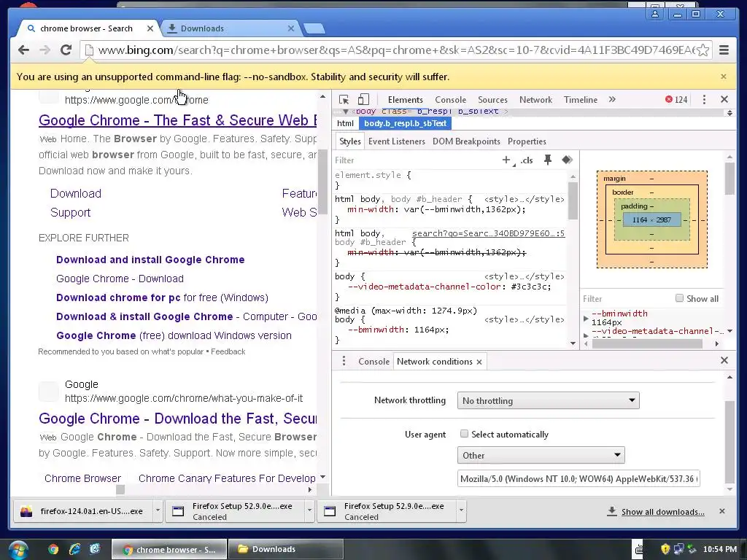This screenshot has width=747, height=560.
Task: Enable Select automatically for user agent
Action: pos(464,434)
